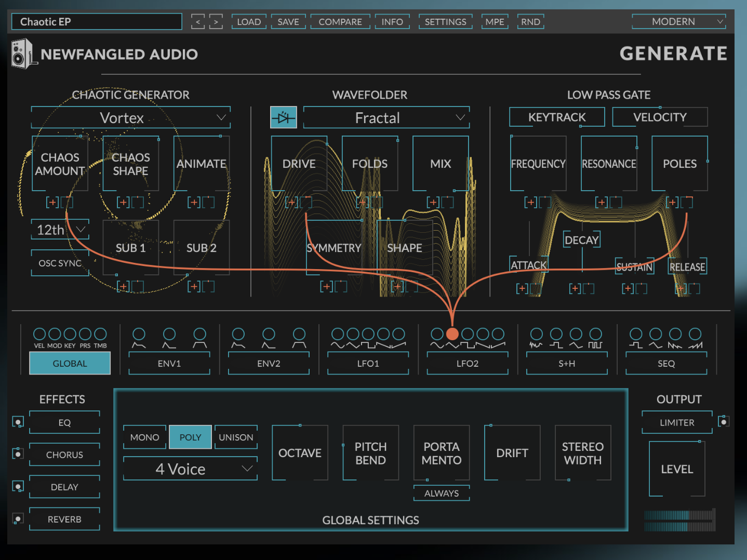The width and height of the screenshot is (747, 560).
Task: Toggle the CHORUS effect power switch
Action: coord(18,454)
